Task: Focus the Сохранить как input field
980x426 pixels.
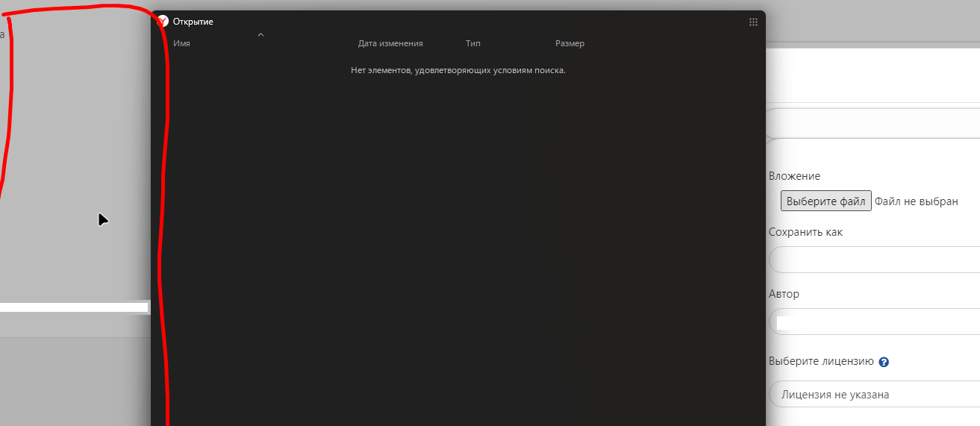Action: 875,260
